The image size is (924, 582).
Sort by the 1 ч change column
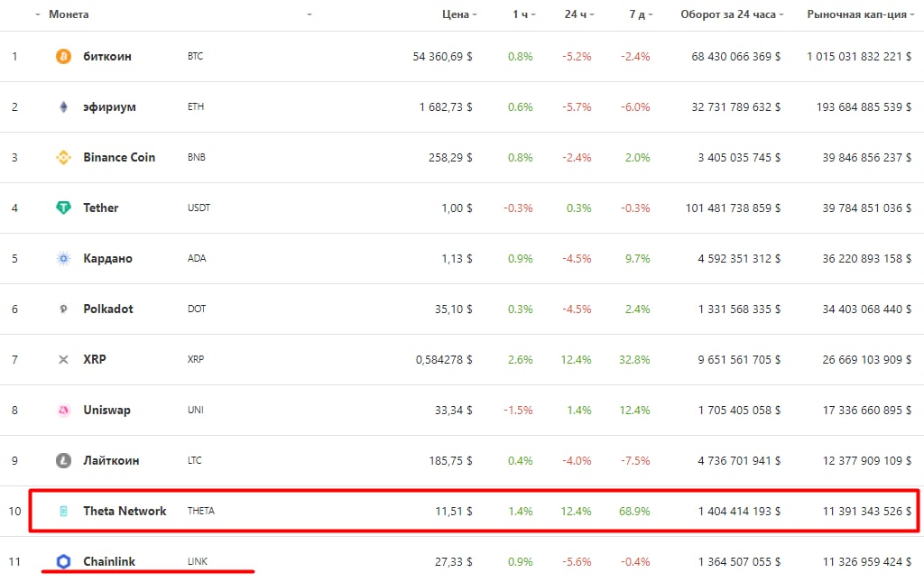(x=521, y=14)
